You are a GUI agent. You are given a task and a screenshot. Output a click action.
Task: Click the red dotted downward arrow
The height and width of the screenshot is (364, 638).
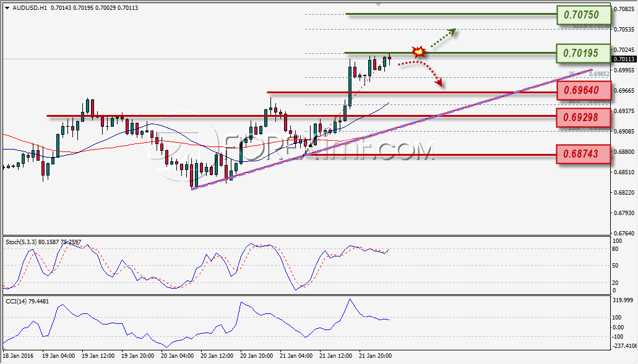(x=421, y=73)
